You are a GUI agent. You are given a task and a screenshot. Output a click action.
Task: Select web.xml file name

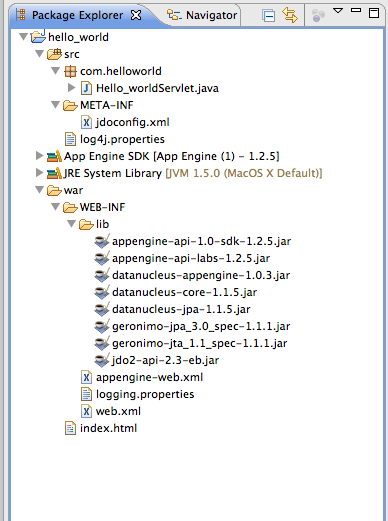point(118,411)
